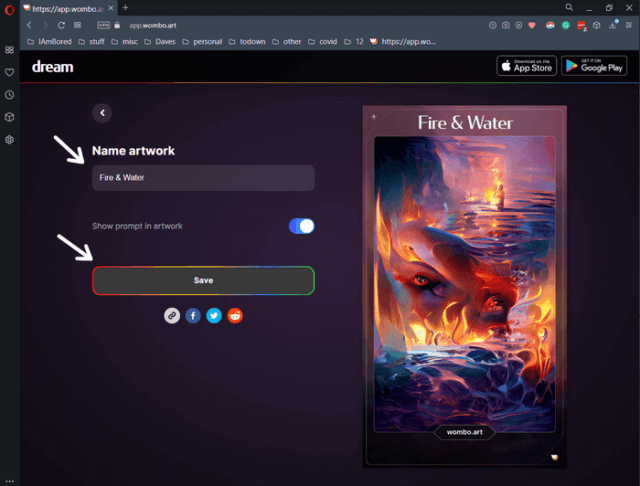Image resolution: width=640 pixels, height=486 pixels.
Task: Open the App Store download badge
Action: tap(527, 66)
